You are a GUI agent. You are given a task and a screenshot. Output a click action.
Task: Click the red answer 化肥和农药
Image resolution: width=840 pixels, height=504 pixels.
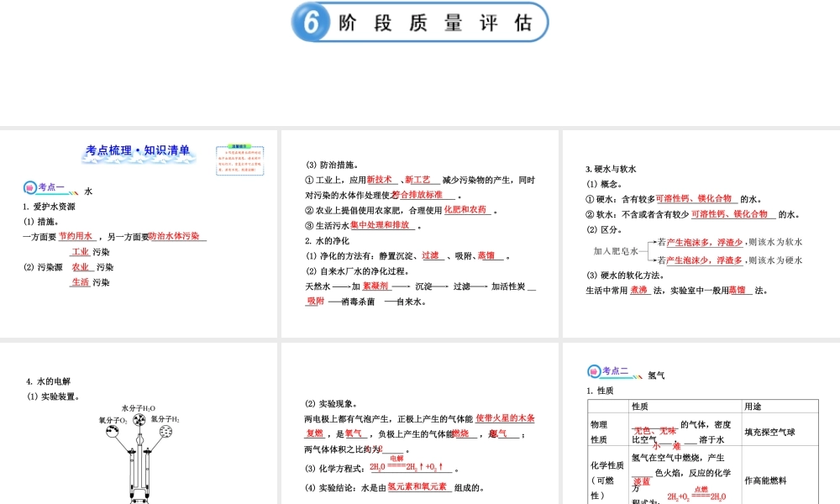[x=465, y=210]
